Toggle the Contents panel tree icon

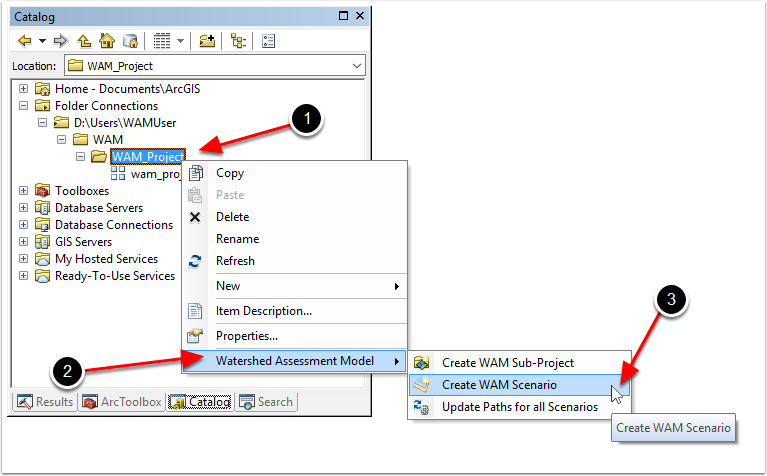point(238,41)
